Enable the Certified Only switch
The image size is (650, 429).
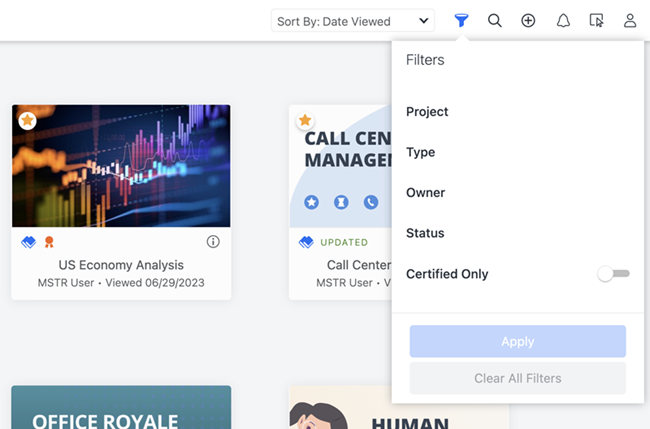click(x=614, y=274)
